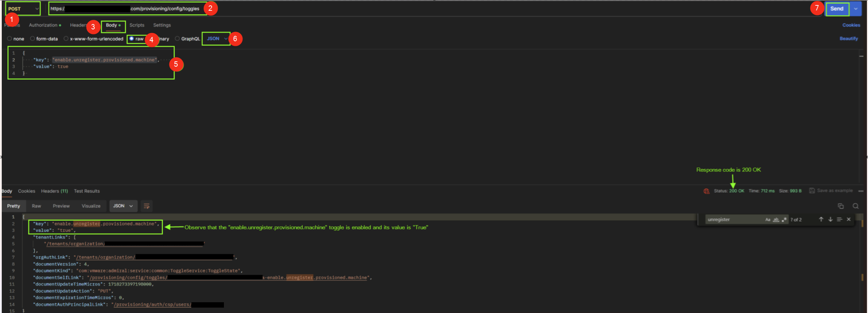Open the request body JSON type dropdown
This screenshot has width=868, height=313.
[x=217, y=39]
